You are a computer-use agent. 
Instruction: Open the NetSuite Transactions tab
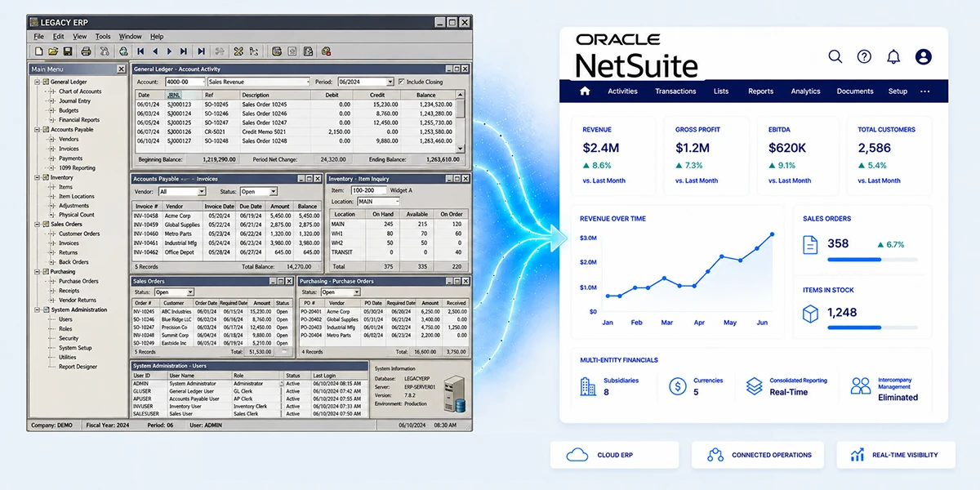click(675, 91)
